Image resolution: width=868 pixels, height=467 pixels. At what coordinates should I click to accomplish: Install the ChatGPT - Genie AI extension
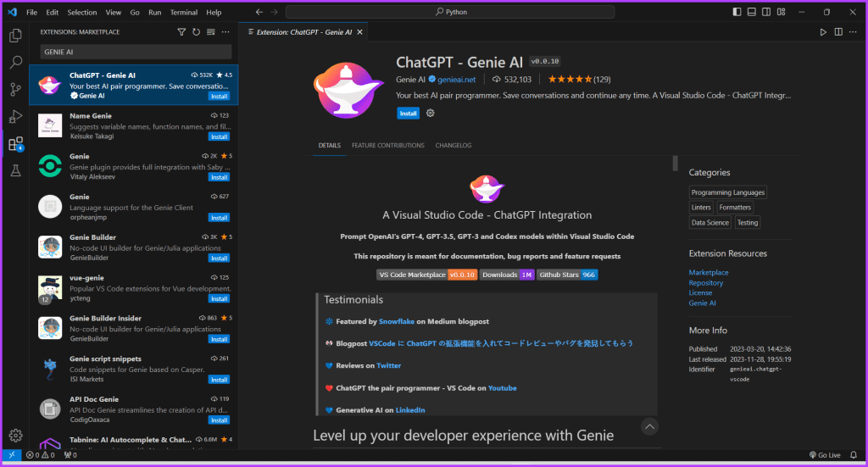(x=408, y=114)
